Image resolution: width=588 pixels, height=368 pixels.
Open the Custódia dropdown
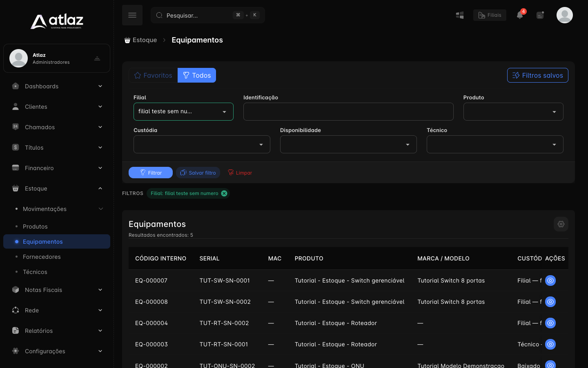[x=202, y=144]
